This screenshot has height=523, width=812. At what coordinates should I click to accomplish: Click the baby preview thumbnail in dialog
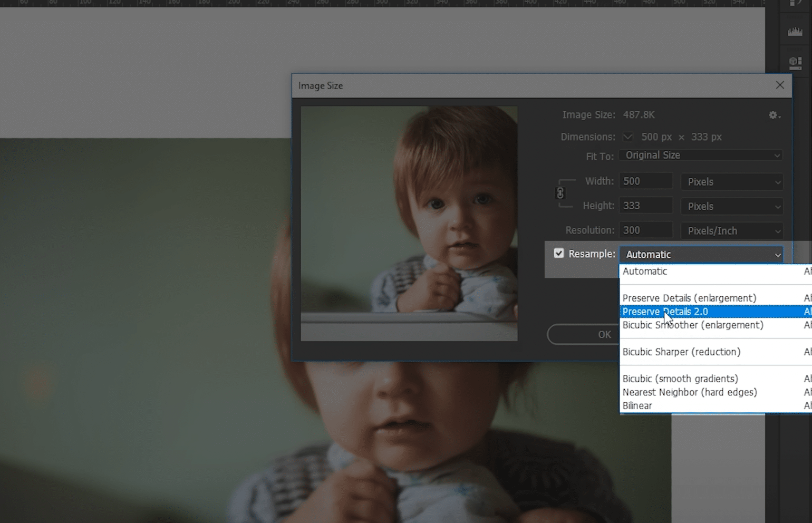click(x=409, y=224)
